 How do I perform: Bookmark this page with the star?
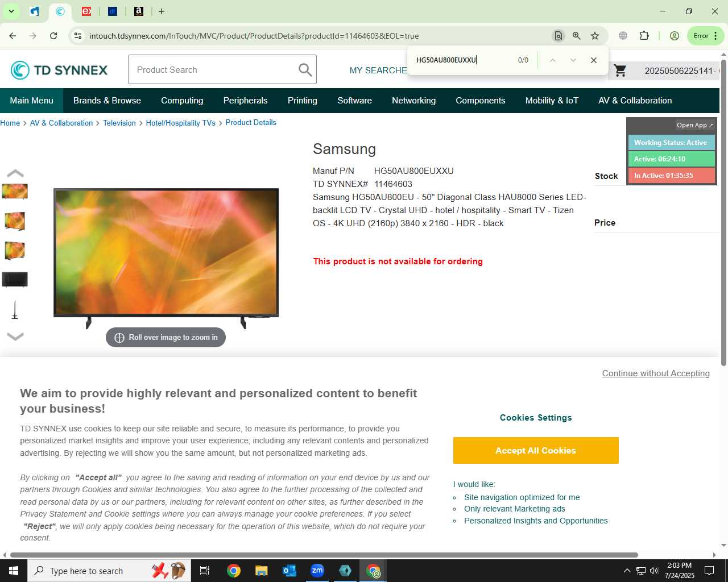pos(595,36)
